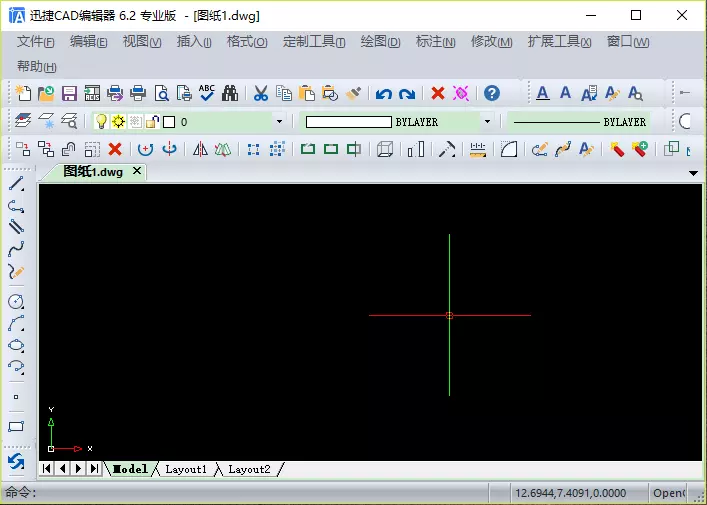Select the Ellipse drawing tool
The height and width of the screenshot is (505, 707).
(16, 345)
